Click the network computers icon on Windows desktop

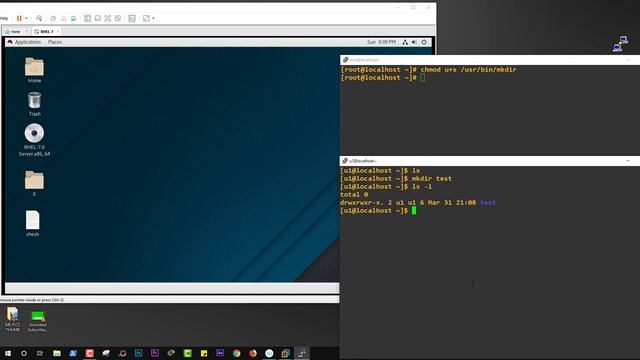point(620,44)
